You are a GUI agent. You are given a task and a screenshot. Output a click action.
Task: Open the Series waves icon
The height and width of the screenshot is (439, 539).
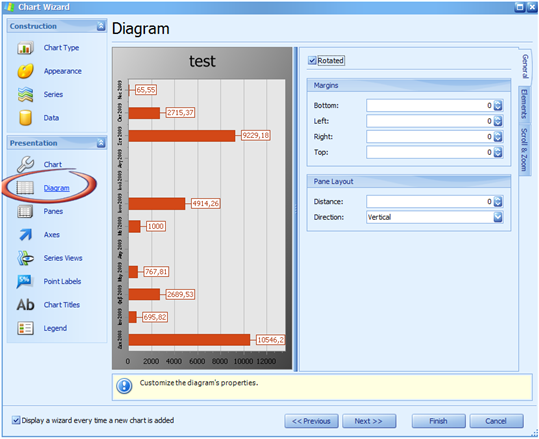[x=25, y=95]
